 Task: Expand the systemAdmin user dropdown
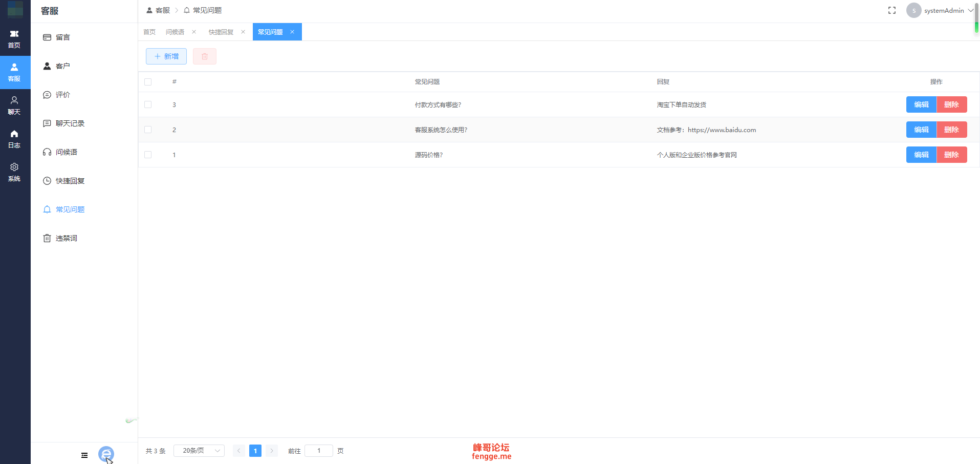970,10
